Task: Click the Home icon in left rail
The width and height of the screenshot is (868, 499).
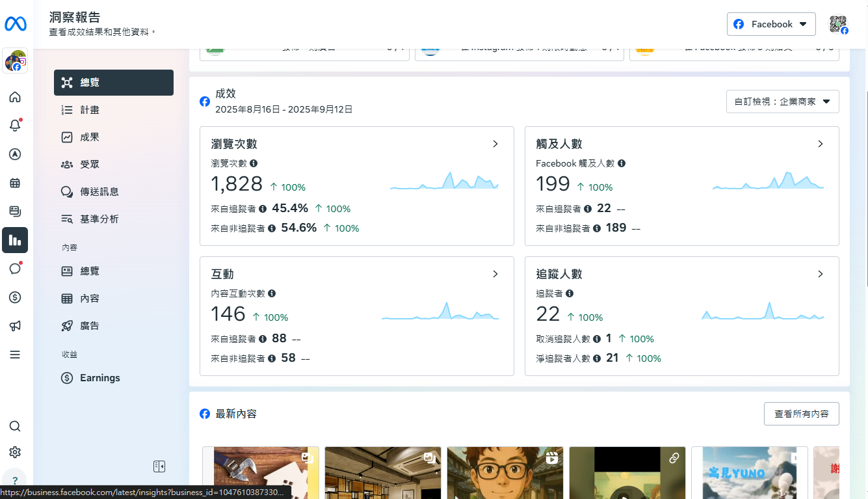Action: pos(15,97)
